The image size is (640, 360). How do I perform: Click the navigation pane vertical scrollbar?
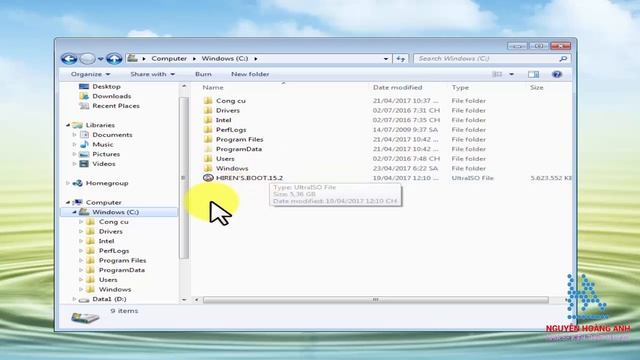tap(184, 178)
